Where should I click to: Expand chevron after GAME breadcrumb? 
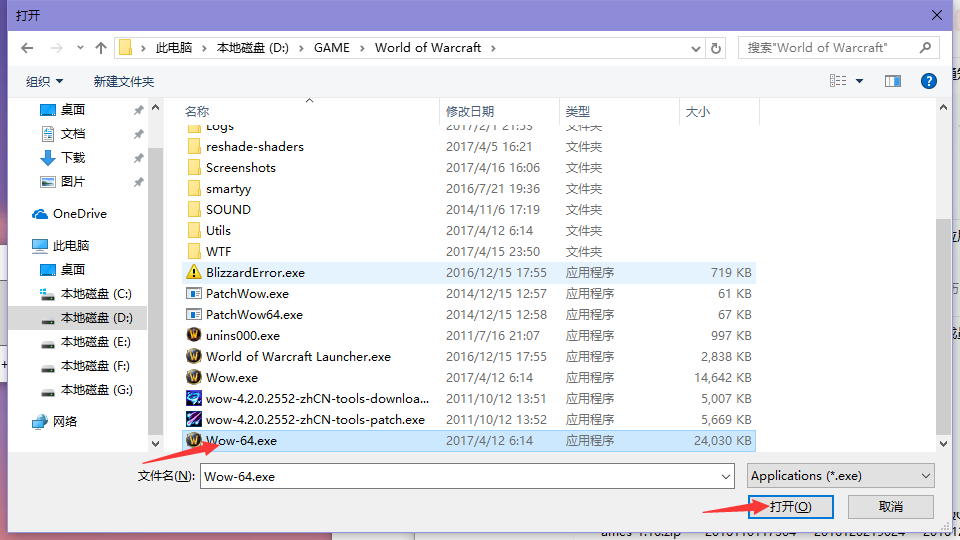point(362,48)
